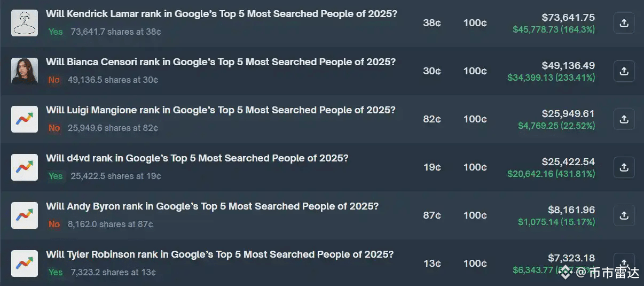Click the Yes badge on Kendrick Lamar row
Viewport: 644px width, 286px height.
tap(56, 32)
